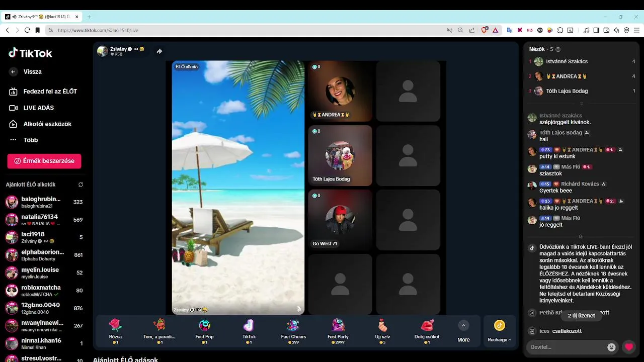The height and width of the screenshot is (362, 644).
Task: Click browser back button
Action: (x=7, y=30)
